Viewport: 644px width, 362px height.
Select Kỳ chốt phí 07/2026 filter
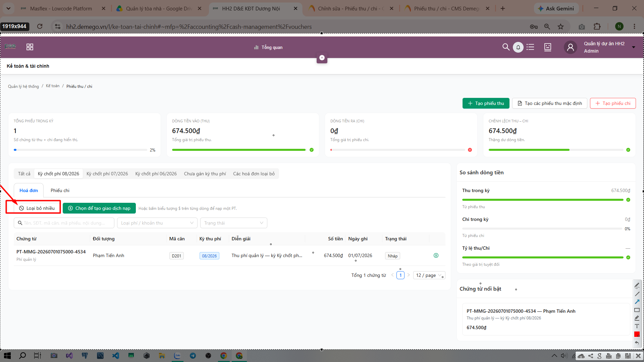pos(107,174)
